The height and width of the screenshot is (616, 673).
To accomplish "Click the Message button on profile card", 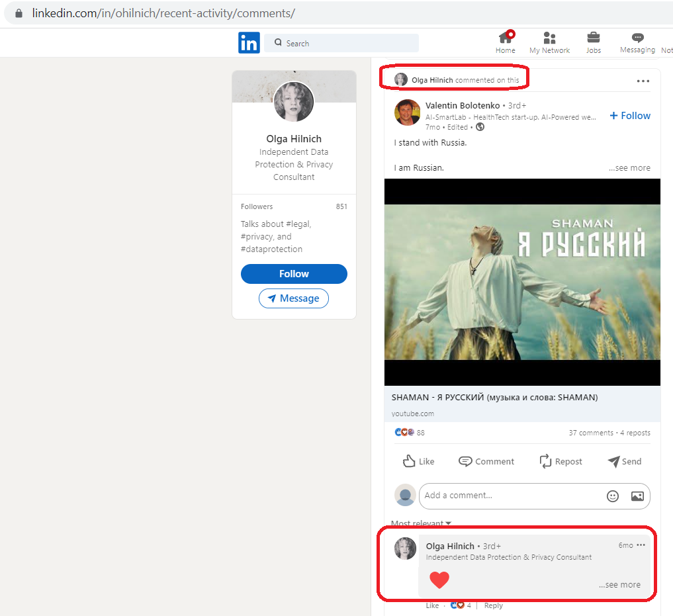I will [294, 298].
